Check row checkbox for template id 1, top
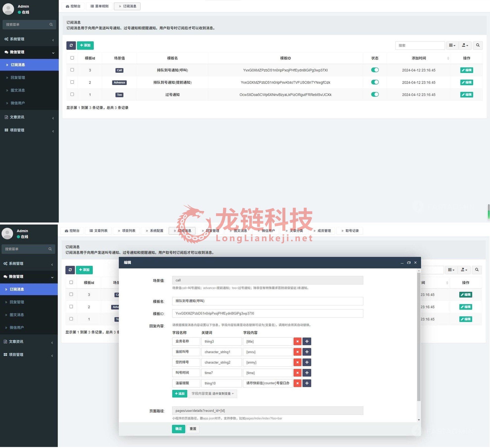Screen dimensions: 490x448 (72, 94)
